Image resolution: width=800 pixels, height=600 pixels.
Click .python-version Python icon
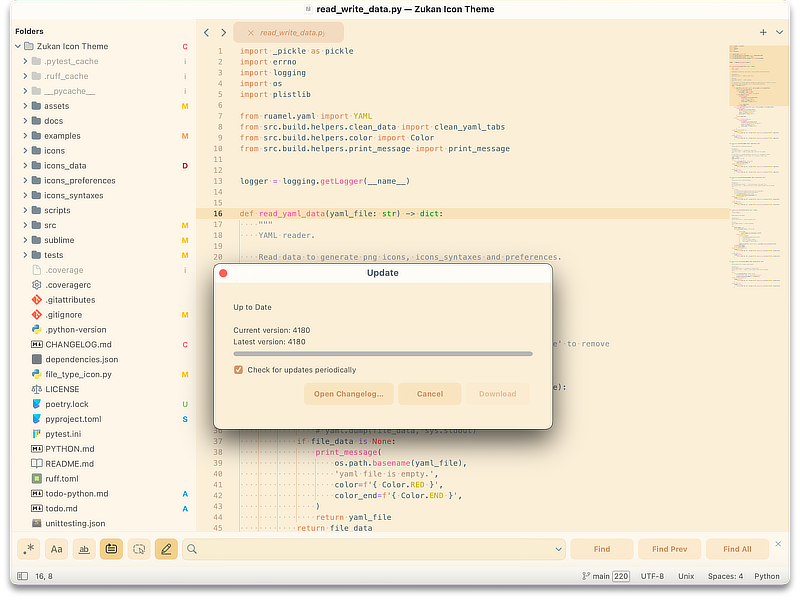tap(37, 330)
